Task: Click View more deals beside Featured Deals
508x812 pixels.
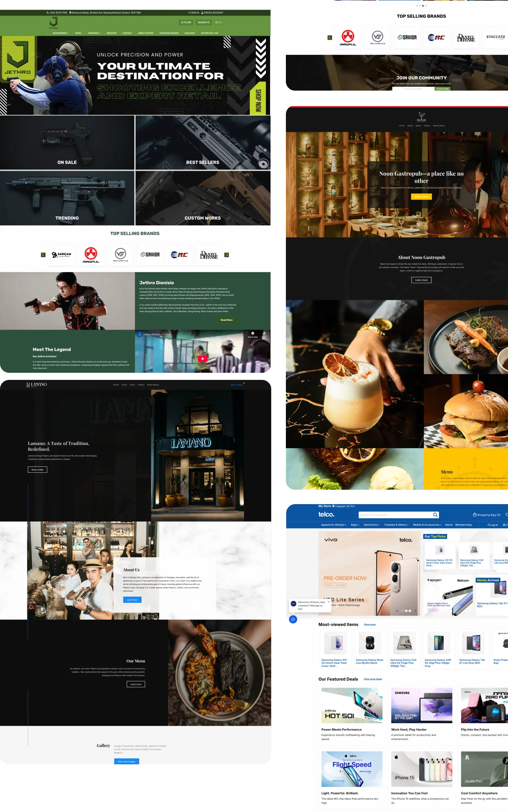Action: point(373,679)
